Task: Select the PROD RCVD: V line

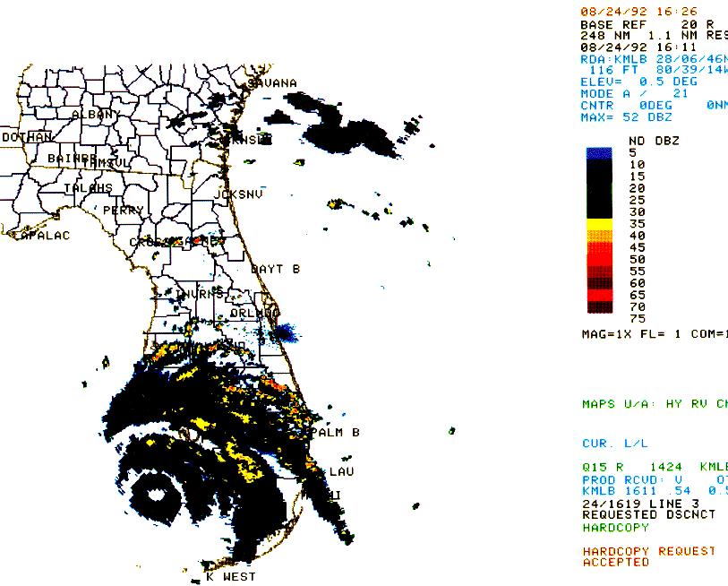Action: 655,480
